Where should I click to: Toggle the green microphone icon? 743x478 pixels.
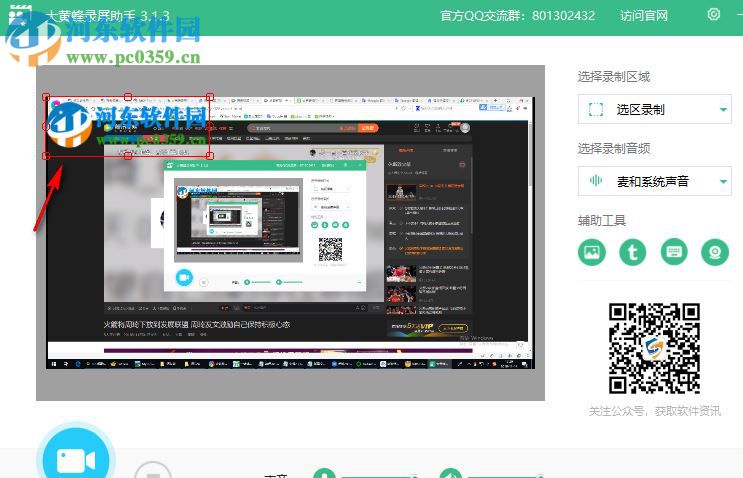pos(325,472)
